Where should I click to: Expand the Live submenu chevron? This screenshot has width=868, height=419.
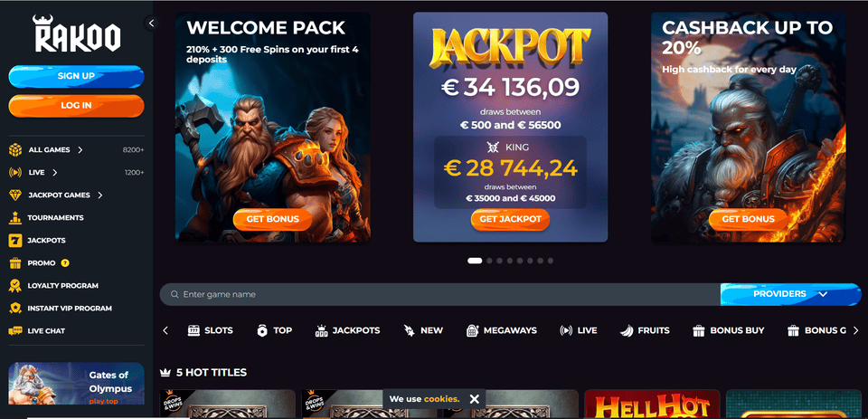coord(55,172)
